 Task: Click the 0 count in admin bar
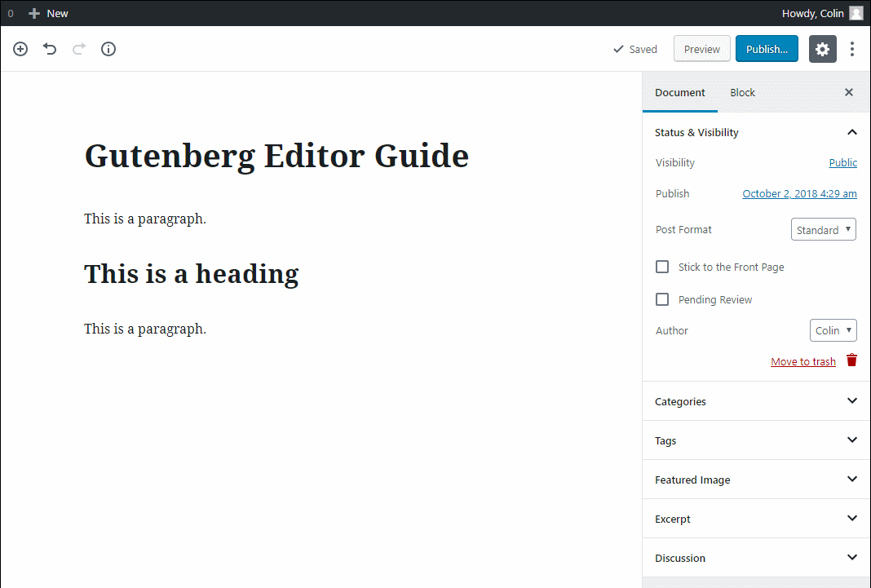[x=11, y=13]
